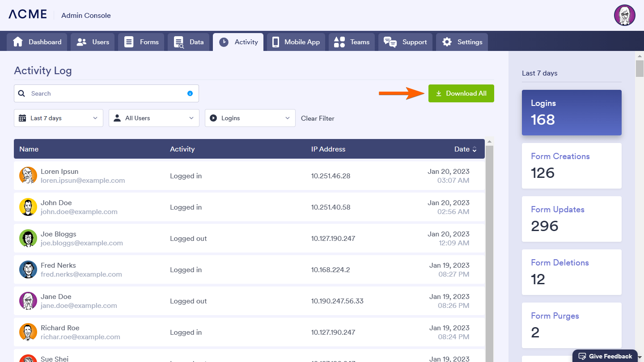Open the Last 7 days date dropdown
644x362 pixels.
click(59, 118)
